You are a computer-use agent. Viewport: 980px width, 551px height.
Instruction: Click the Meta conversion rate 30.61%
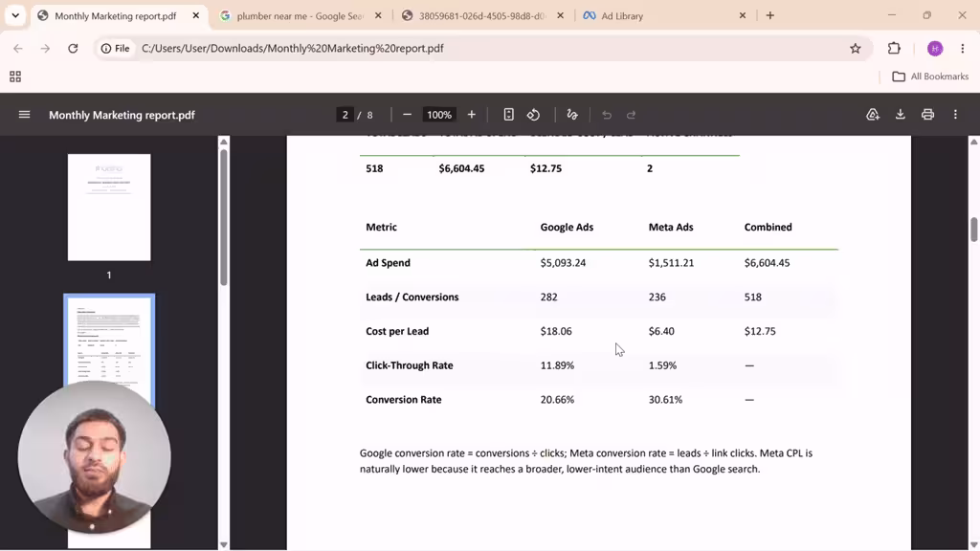tap(665, 400)
